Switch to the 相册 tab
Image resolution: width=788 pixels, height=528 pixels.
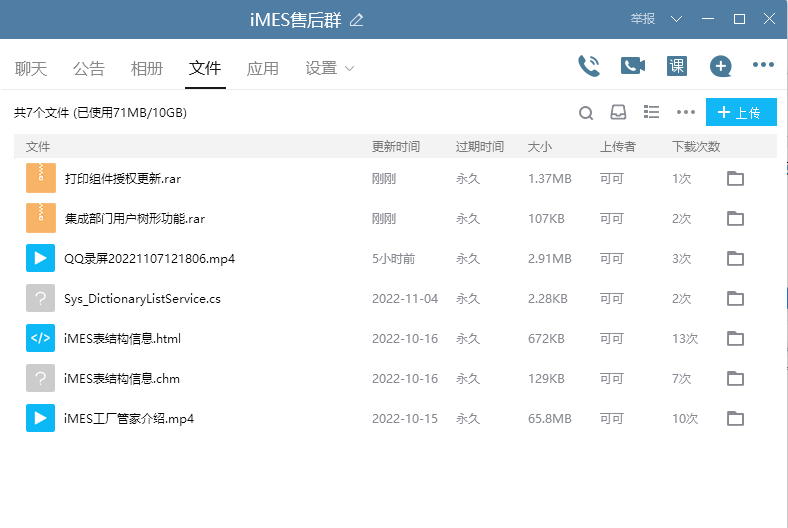tap(147, 68)
